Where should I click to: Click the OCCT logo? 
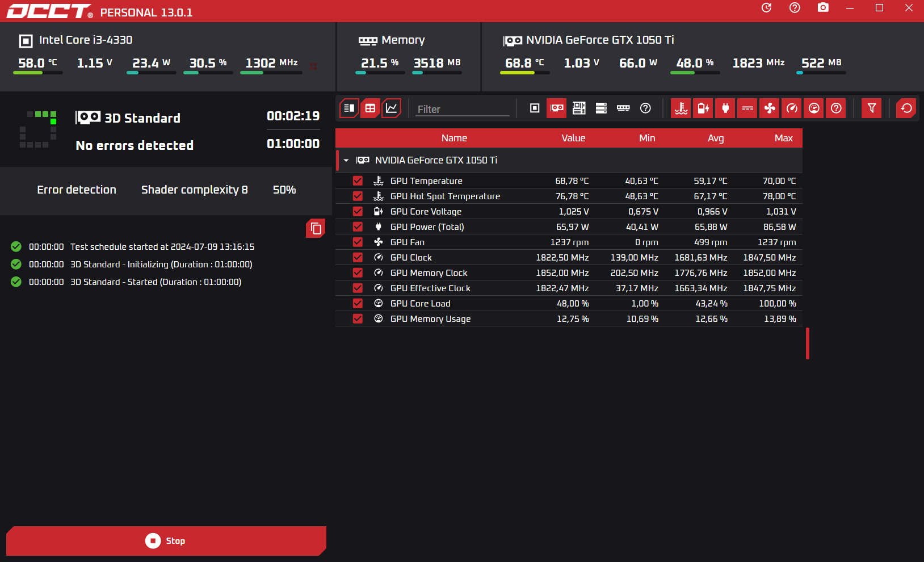pos(49,11)
